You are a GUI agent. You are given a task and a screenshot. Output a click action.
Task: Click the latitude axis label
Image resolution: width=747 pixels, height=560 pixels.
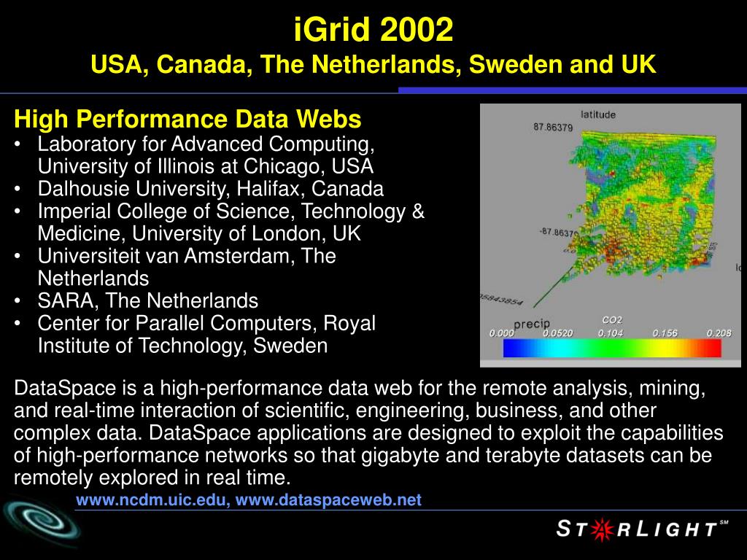click(598, 114)
